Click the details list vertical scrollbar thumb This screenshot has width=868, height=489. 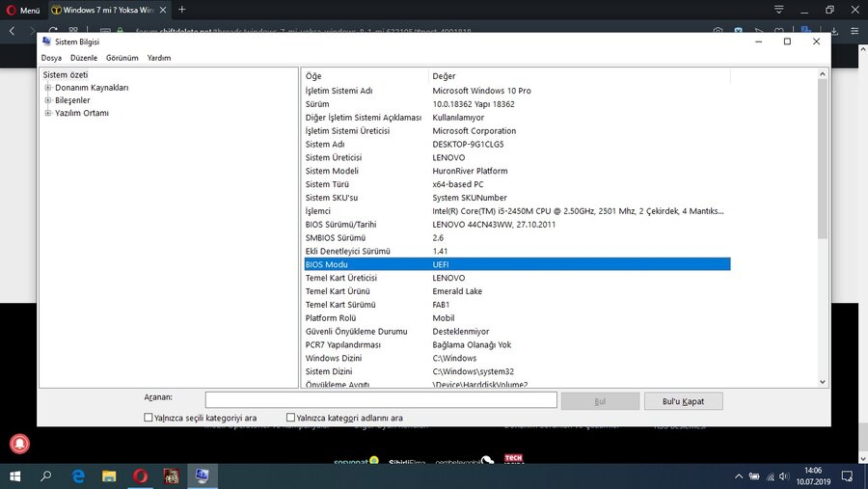tap(822, 159)
